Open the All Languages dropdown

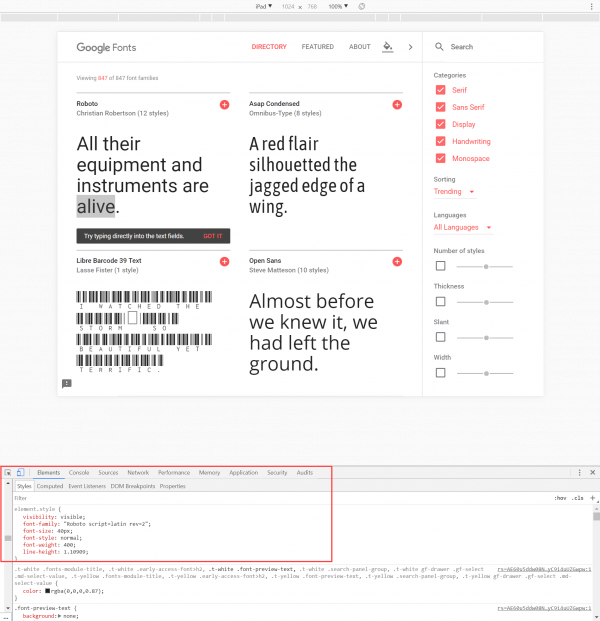(x=463, y=227)
